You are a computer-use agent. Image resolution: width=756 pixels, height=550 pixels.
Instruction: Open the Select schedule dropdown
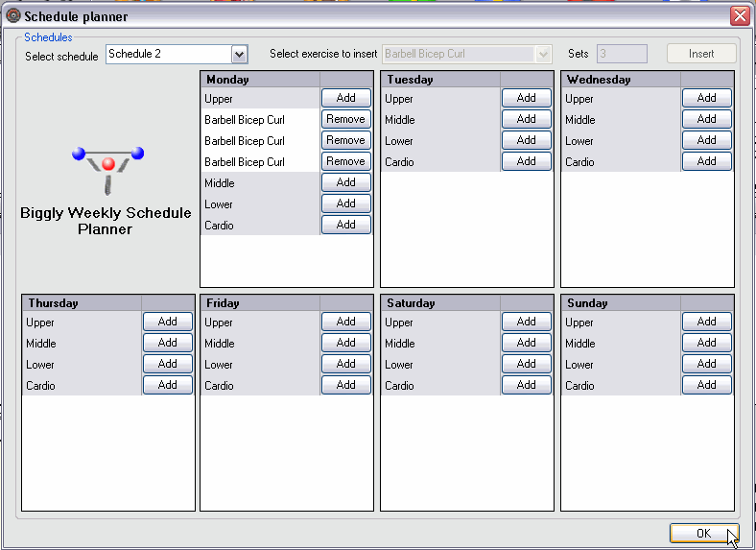point(240,55)
